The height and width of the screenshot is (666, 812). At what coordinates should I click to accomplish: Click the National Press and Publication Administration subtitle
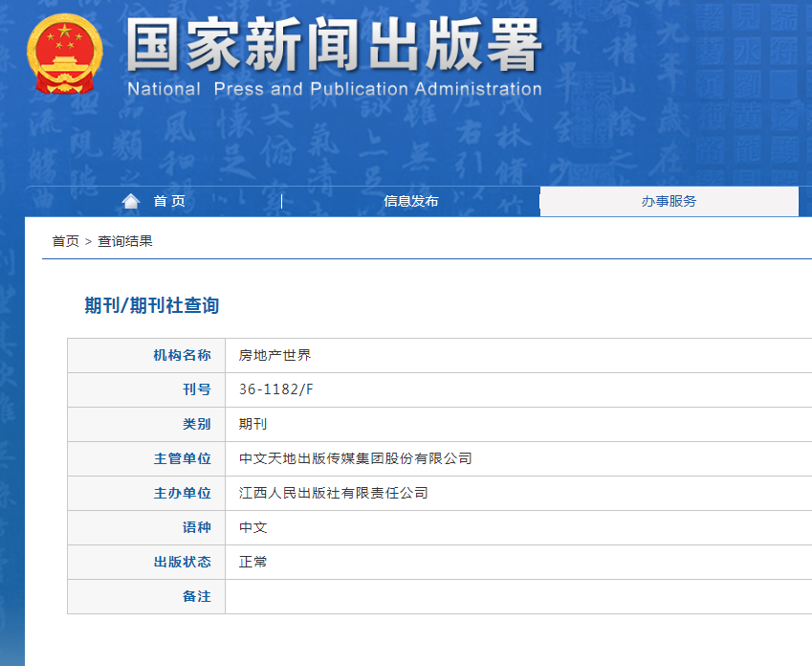334,89
